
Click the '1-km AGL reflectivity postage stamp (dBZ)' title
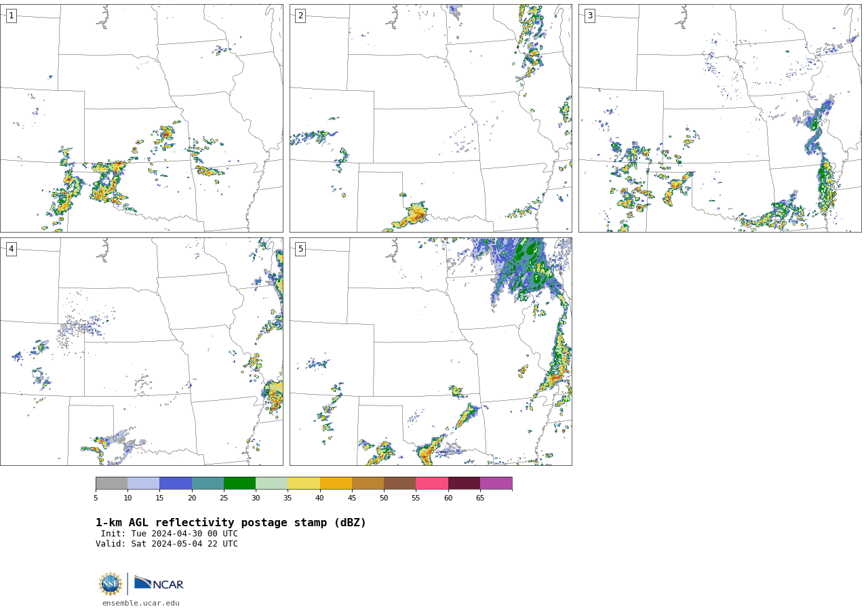coord(231,523)
